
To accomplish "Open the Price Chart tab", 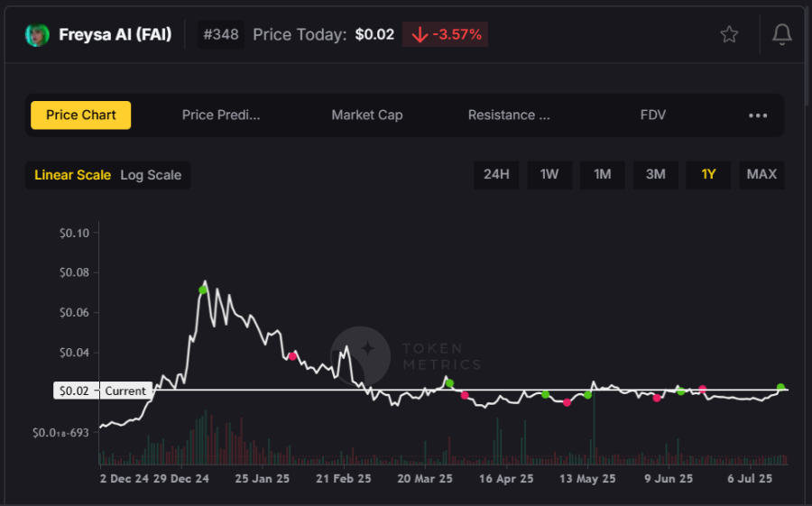I will pyautogui.click(x=81, y=115).
